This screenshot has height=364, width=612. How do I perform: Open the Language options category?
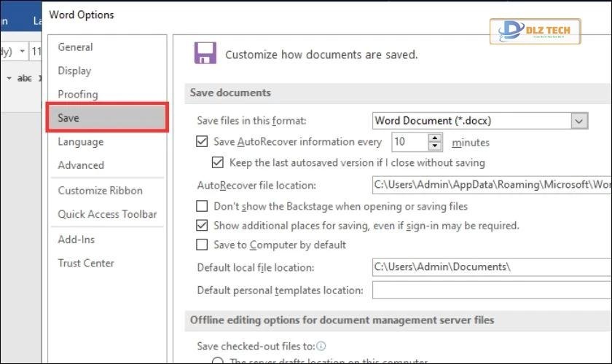coord(81,142)
